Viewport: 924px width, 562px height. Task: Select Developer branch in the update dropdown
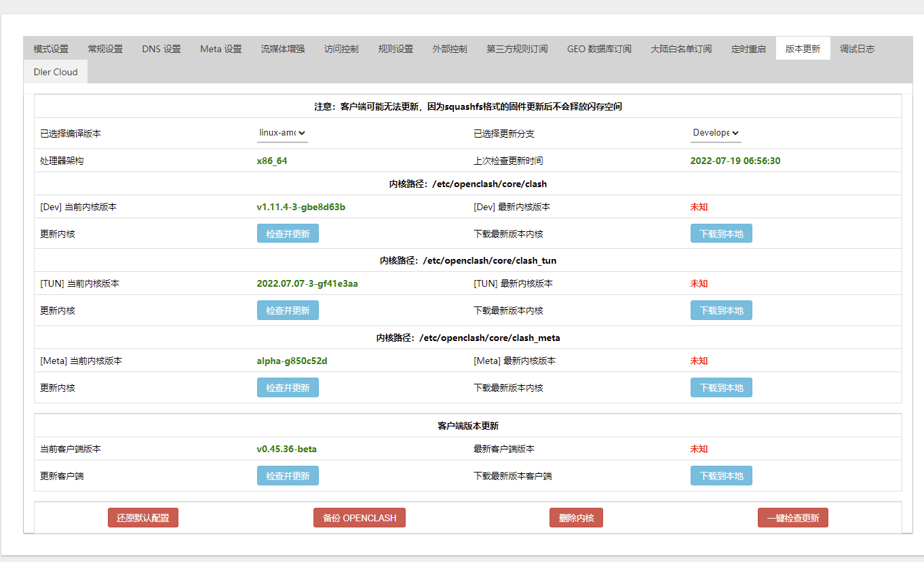(716, 134)
